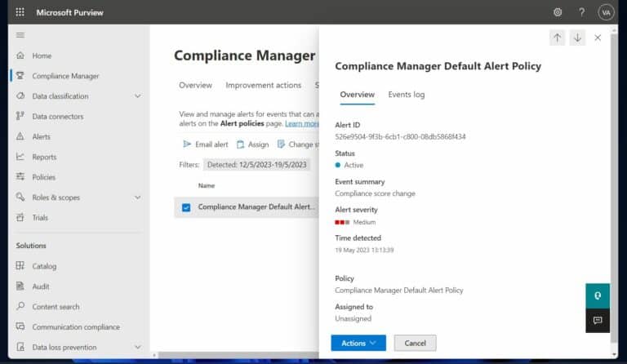The height and width of the screenshot is (364, 627).
Task: Click the Compliance Manager trophy icon
Action: pyautogui.click(x=20, y=76)
